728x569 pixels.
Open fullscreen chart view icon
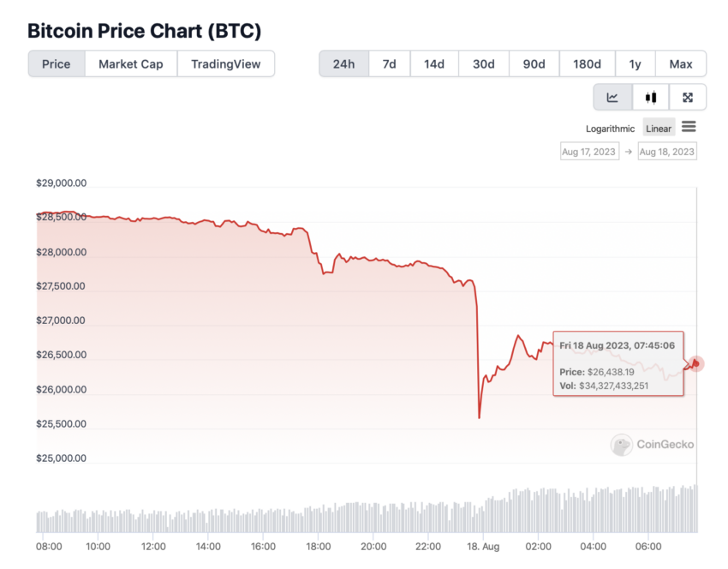point(688,97)
